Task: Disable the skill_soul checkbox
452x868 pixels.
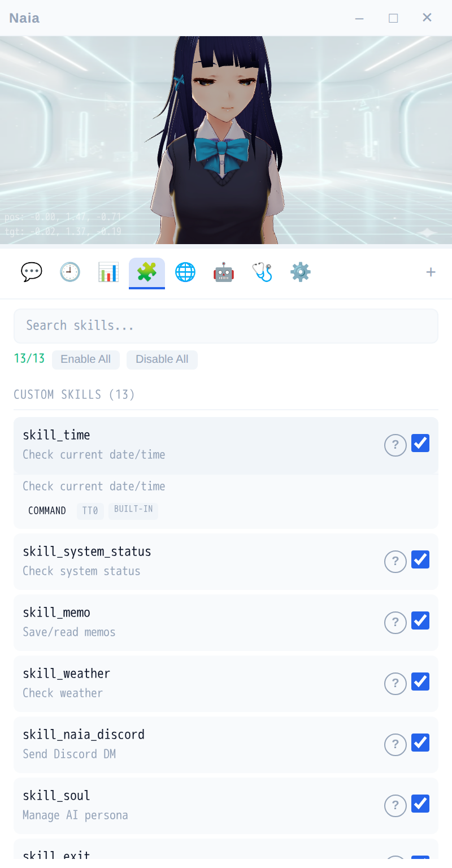Action: click(420, 804)
